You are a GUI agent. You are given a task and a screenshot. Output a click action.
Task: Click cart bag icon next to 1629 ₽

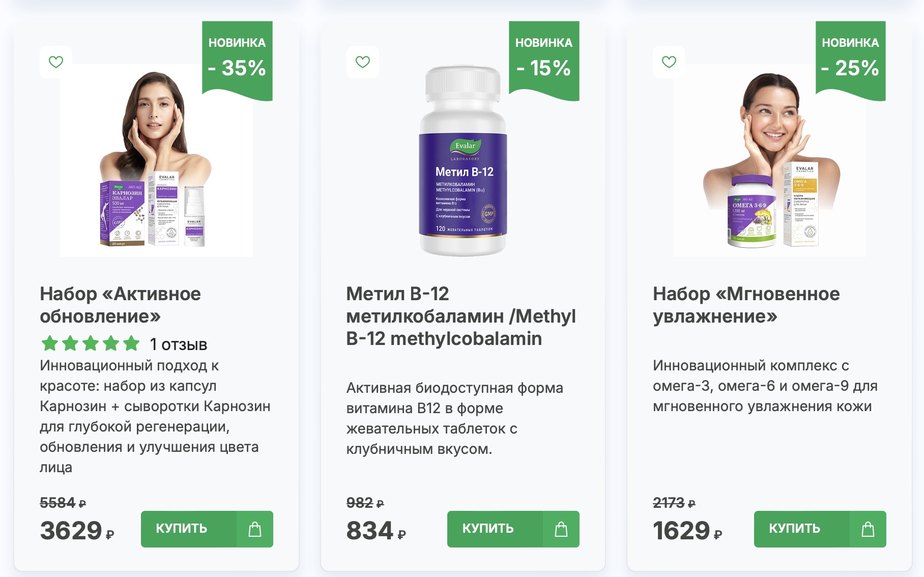tap(868, 529)
